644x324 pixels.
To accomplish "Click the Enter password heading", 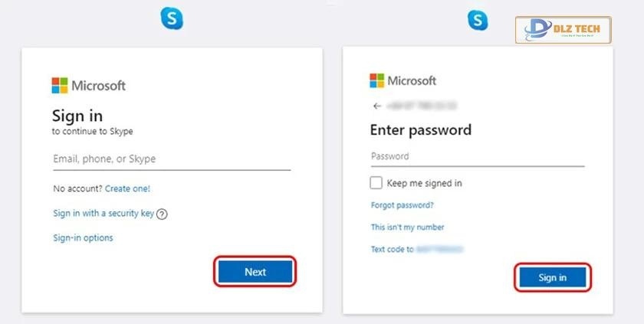I will coord(420,129).
